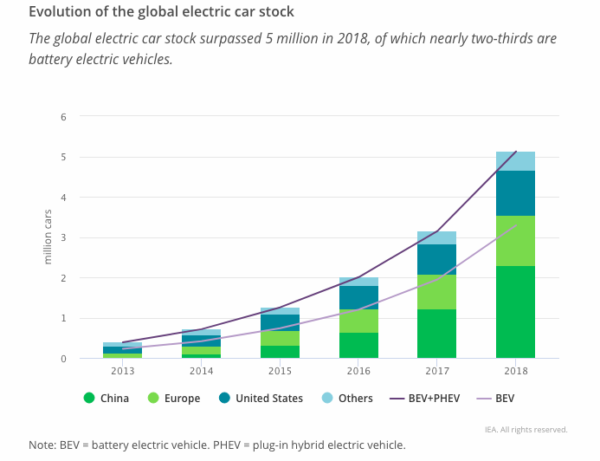Image resolution: width=600 pixels, height=461 pixels.
Task: Click the China segment of the 2018 bar
Action: click(515, 311)
